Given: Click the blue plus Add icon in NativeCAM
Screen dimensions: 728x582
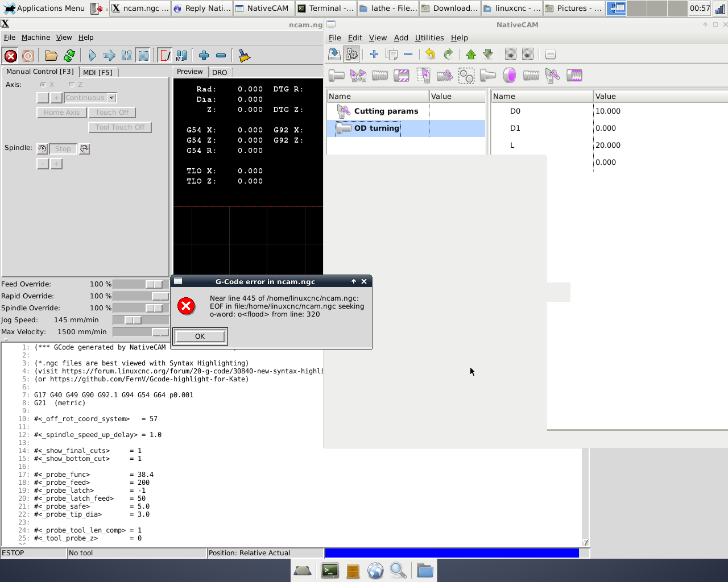Looking at the screenshot, I should pos(374,54).
